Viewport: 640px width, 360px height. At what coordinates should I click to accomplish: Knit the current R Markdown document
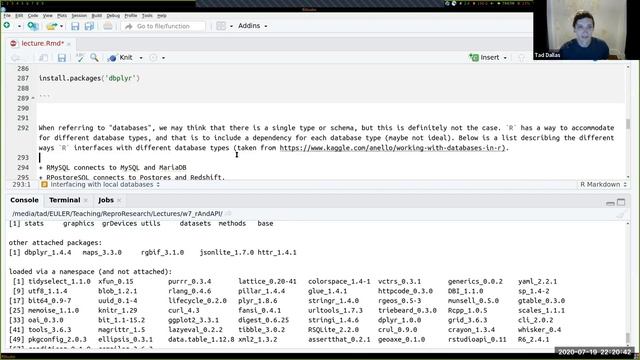(121, 58)
